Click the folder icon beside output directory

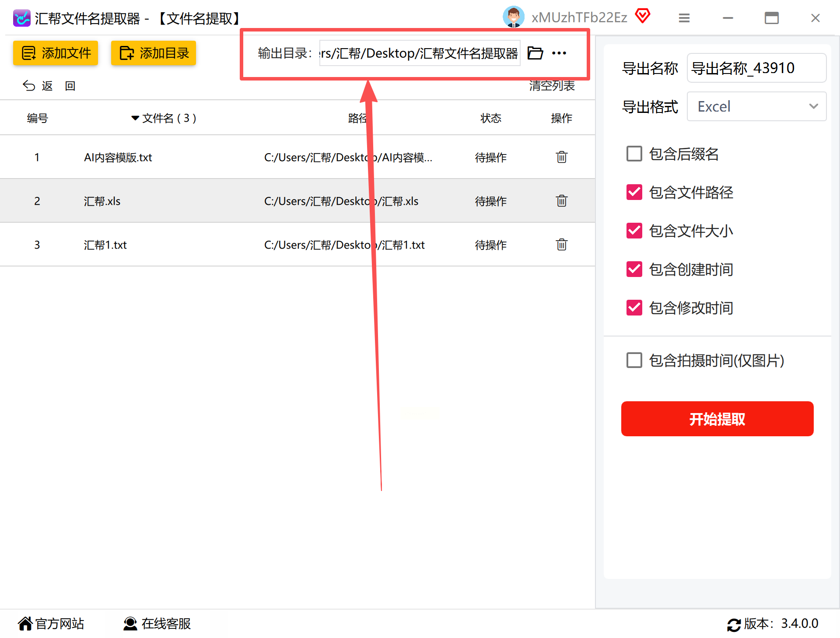[x=535, y=53]
